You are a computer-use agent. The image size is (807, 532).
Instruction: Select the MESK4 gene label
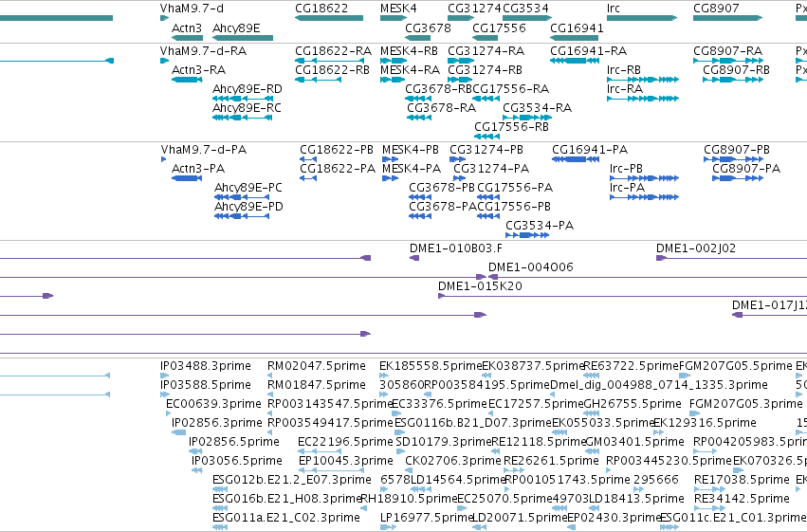(398, 9)
